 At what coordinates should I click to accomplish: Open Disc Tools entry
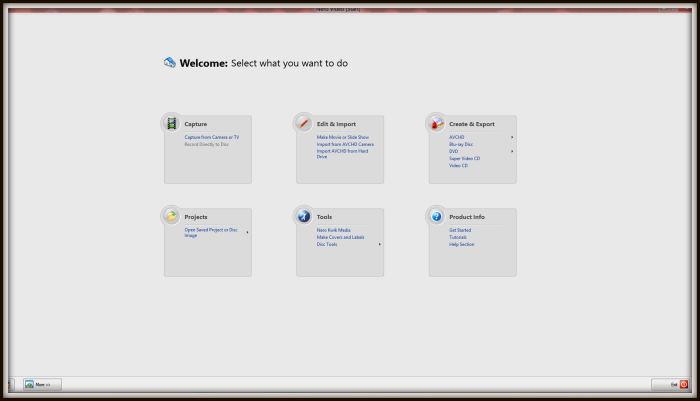[x=327, y=244]
